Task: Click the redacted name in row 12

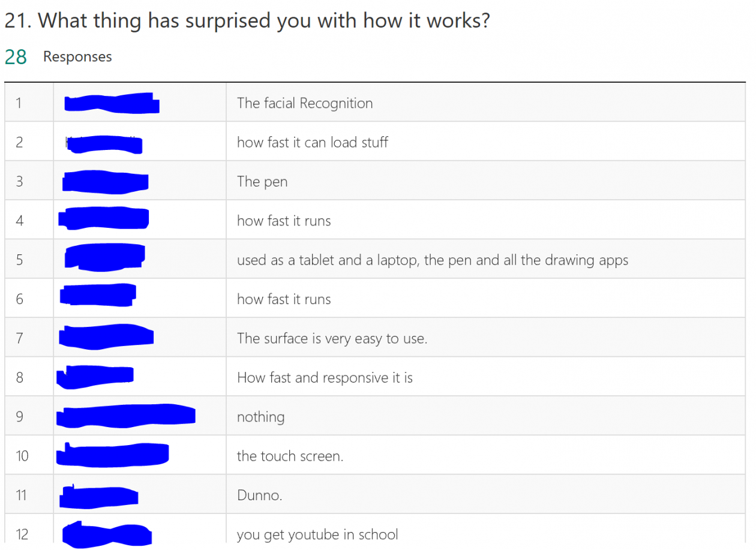Action: [107, 534]
